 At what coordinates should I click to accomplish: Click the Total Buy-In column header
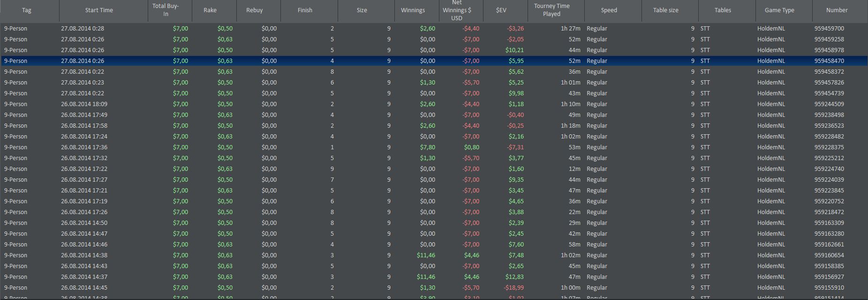coord(166,10)
